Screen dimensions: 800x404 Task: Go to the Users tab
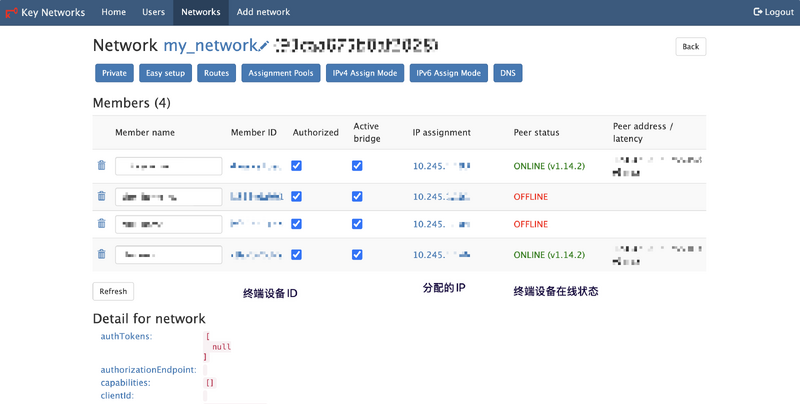tap(153, 12)
